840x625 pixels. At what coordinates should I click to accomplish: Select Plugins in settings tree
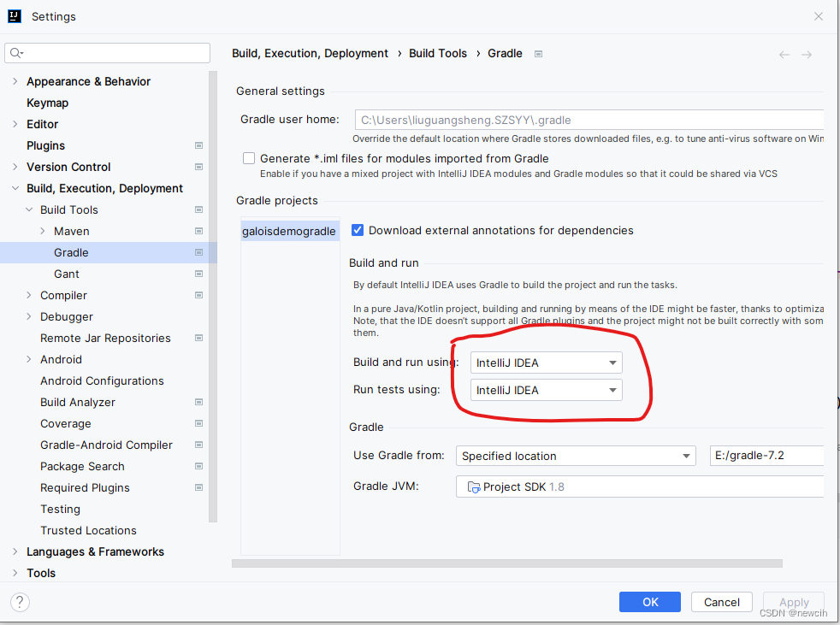pyautogui.click(x=45, y=145)
